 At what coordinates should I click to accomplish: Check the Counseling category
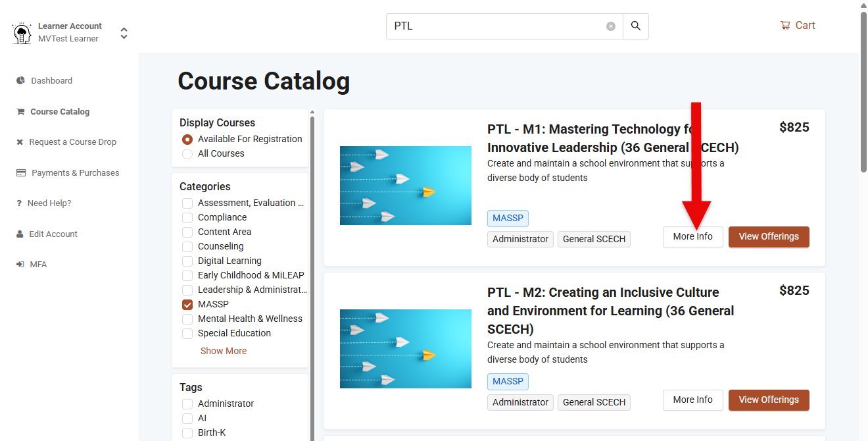tap(187, 247)
